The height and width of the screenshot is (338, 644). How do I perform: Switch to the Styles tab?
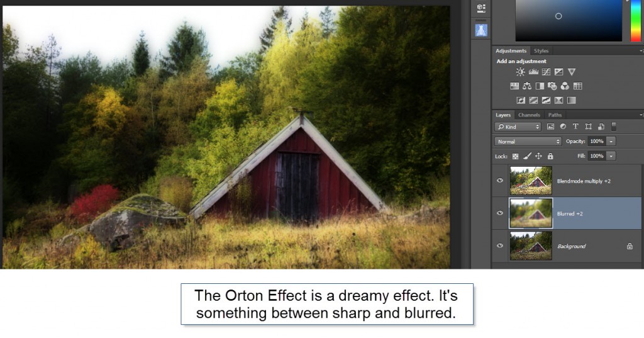point(541,51)
